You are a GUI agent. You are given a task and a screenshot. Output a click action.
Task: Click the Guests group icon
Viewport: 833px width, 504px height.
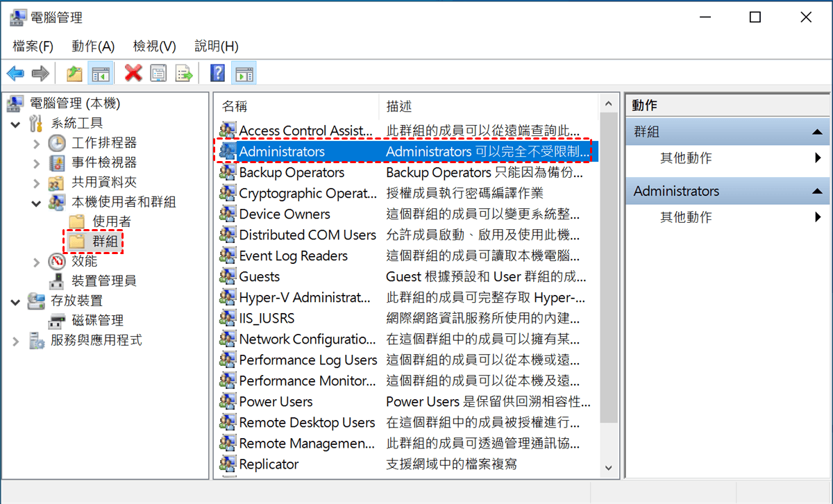click(228, 276)
